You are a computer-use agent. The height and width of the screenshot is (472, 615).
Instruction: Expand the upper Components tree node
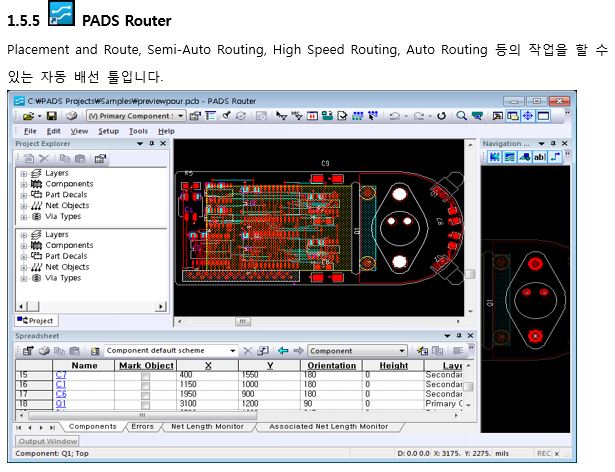click(24, 184)
